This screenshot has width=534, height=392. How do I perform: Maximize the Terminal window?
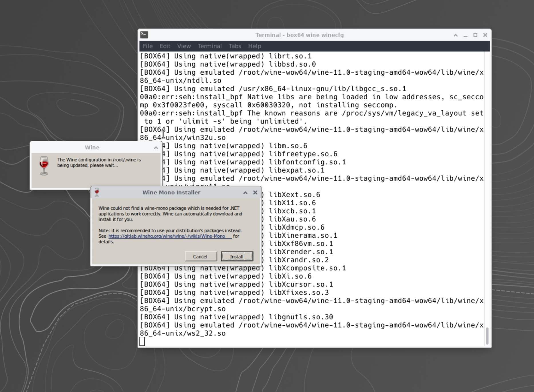475,35
